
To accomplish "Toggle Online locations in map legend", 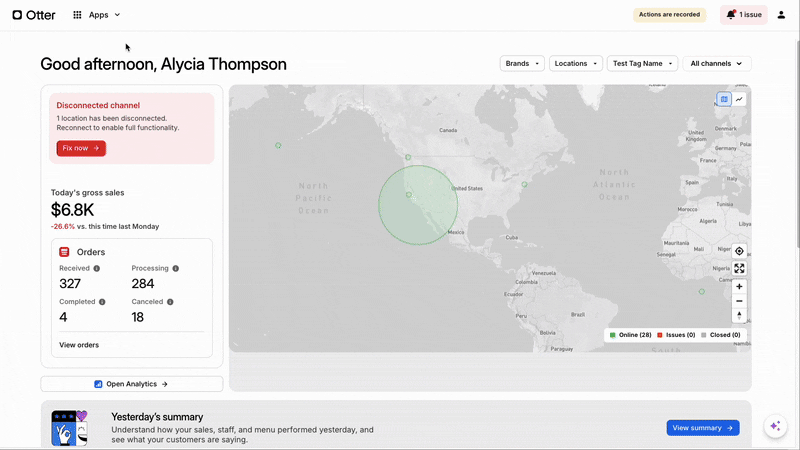I will click(631, 335).
